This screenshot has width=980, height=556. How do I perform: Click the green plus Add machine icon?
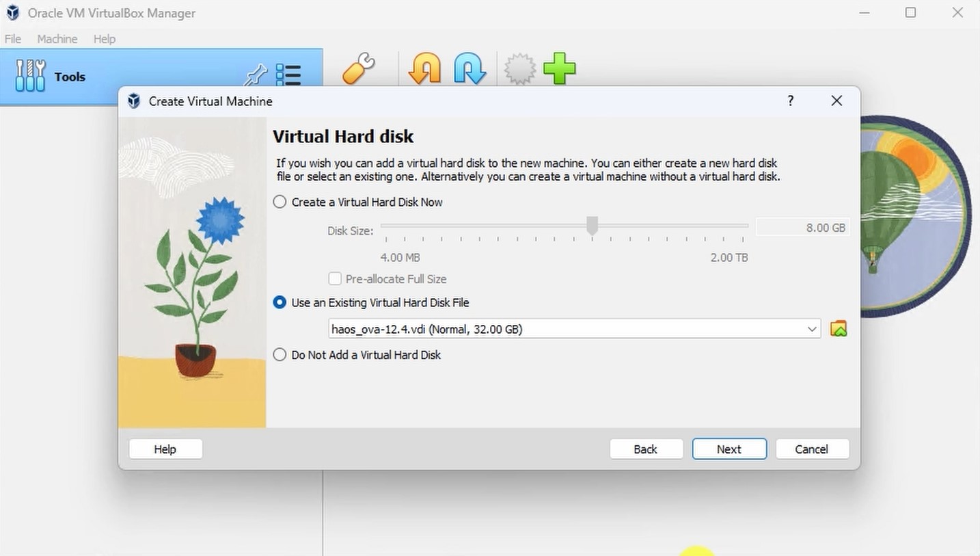[560, 68]
